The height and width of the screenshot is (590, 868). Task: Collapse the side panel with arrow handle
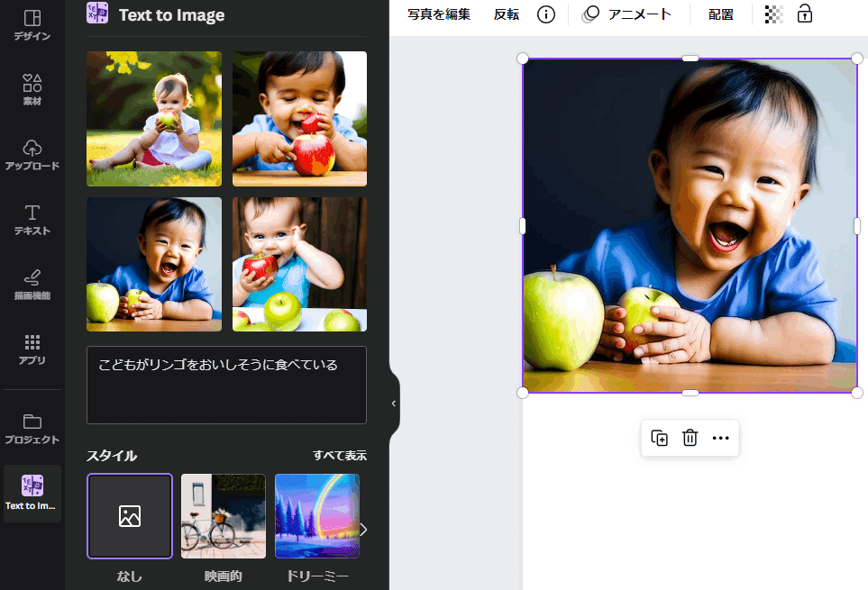click(x=394, y=404)
